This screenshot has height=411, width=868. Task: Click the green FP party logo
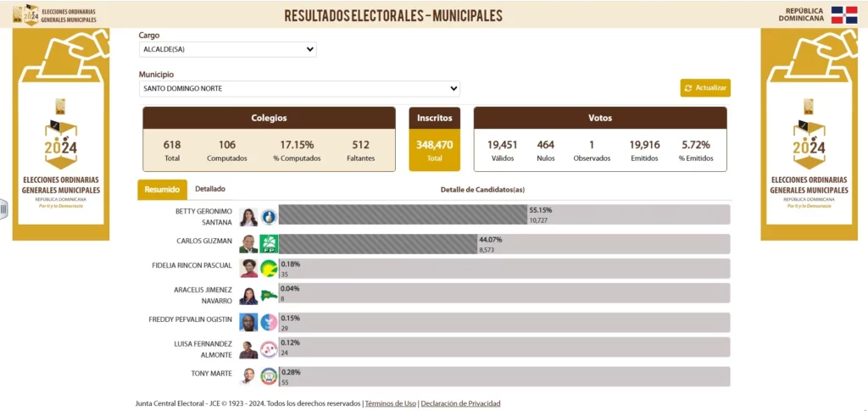[x=269, y=244]
